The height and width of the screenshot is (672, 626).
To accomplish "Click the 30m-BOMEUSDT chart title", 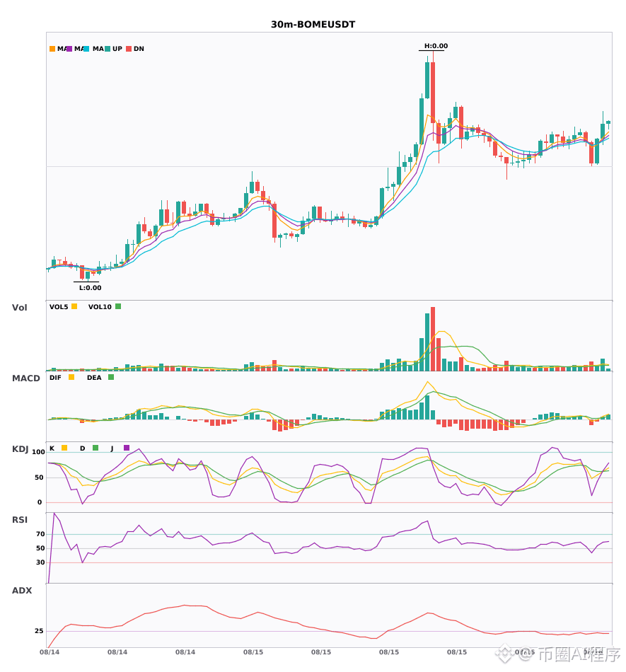I will (313, 25).
